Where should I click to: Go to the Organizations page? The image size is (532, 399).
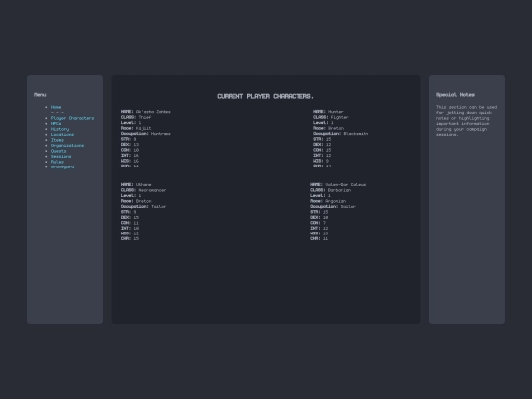pyautogui.click(x=67, y=146)
